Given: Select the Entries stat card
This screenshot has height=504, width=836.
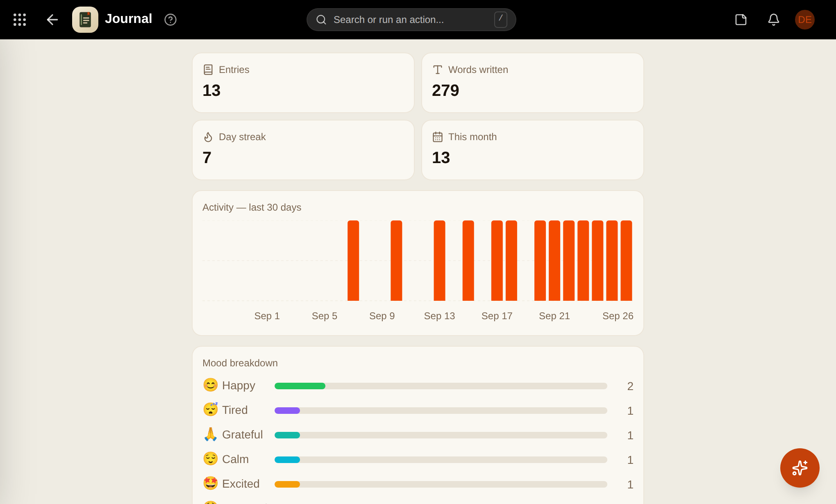Looking at the screenshot, I should 303,83.
